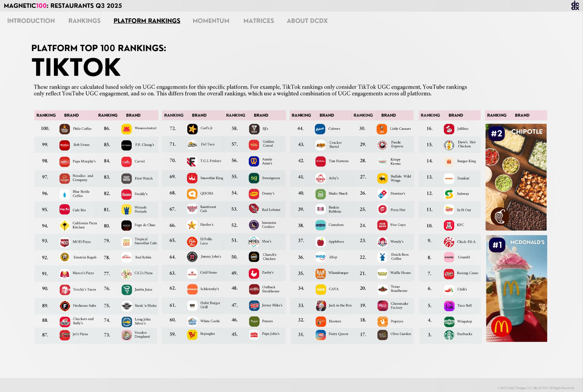
Task: Click the Outback Steakhouse label
Action: 271,289
